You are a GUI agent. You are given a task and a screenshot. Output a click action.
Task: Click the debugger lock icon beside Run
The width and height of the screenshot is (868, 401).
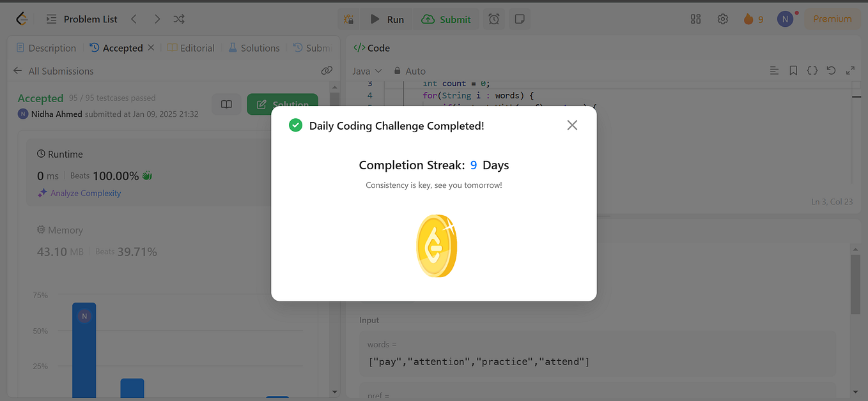tap(348, 19)
